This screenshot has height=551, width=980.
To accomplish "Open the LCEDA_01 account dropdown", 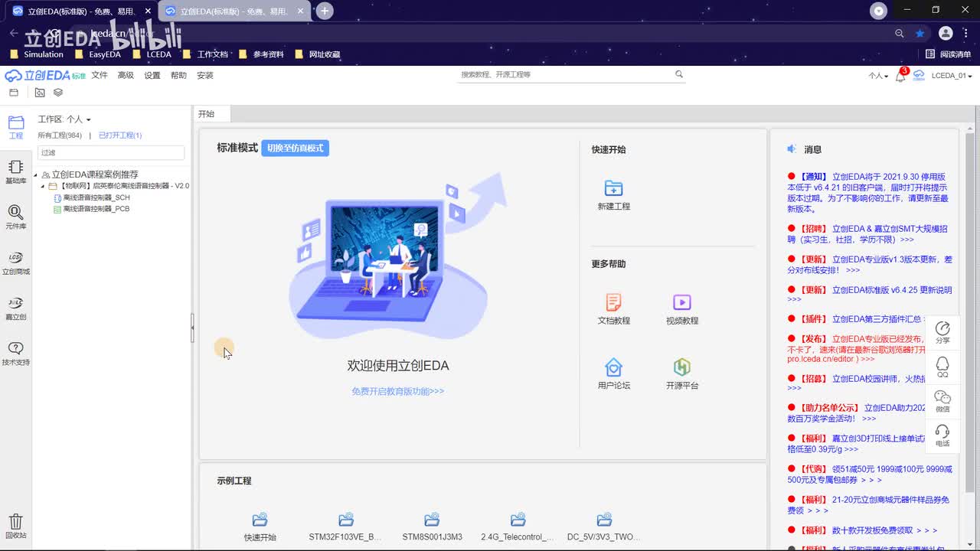I will coord(952,76).
